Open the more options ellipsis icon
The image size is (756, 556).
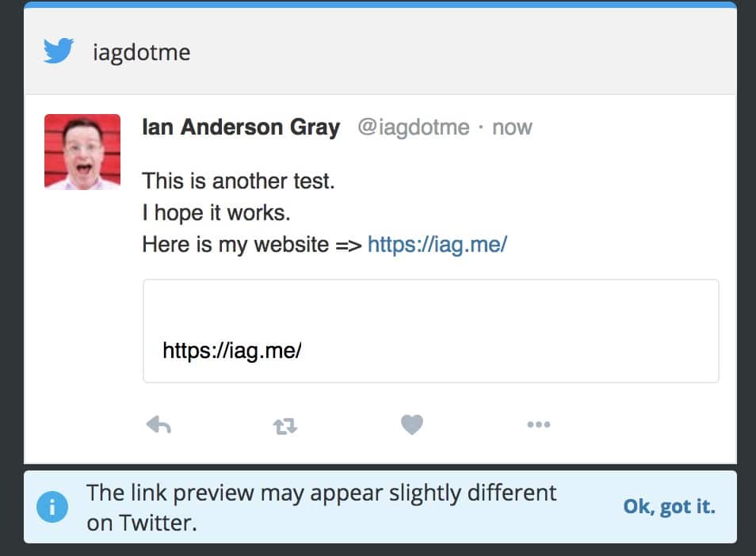click(539, 425)
